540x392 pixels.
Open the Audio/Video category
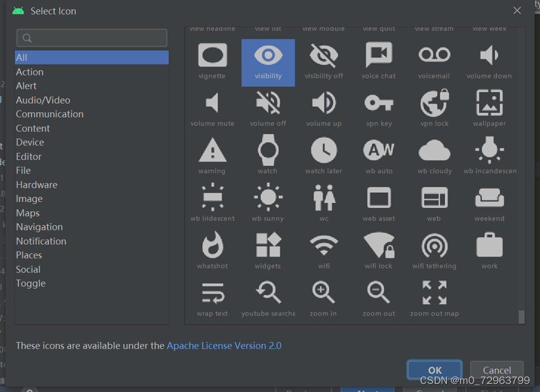click(43, 99)
